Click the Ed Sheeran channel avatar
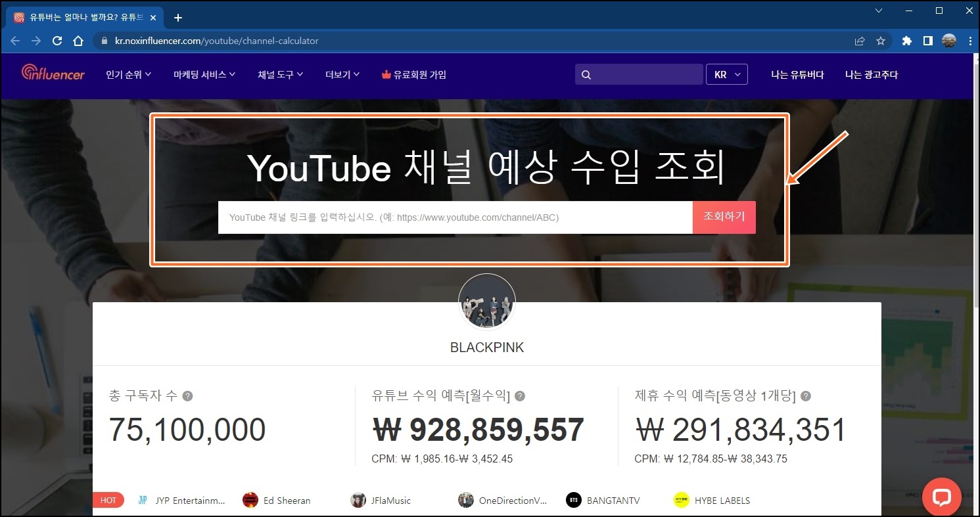Image resolution: width=980 pixels, height=517 pixels. pyautogui.click(x=250, y=500)
